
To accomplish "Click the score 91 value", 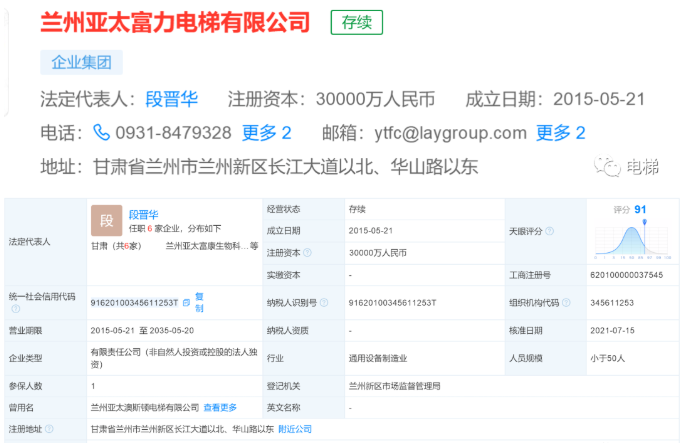I will 640,210.
